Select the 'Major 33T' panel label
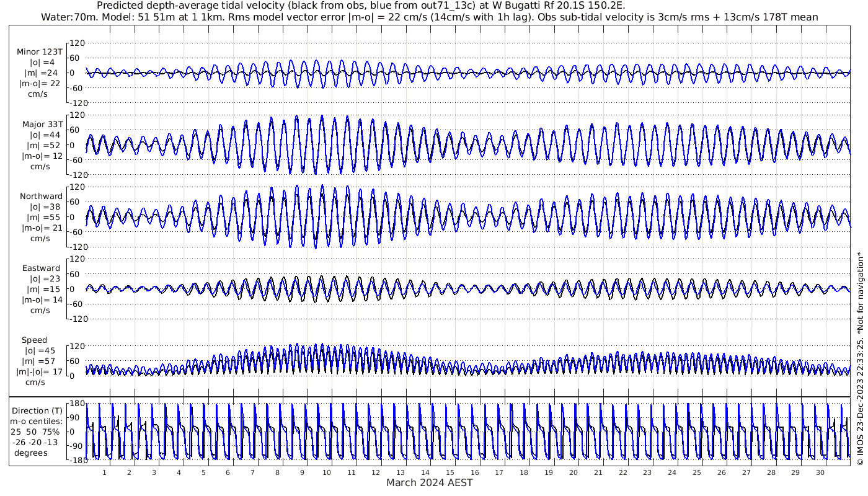 click(42, 124)
